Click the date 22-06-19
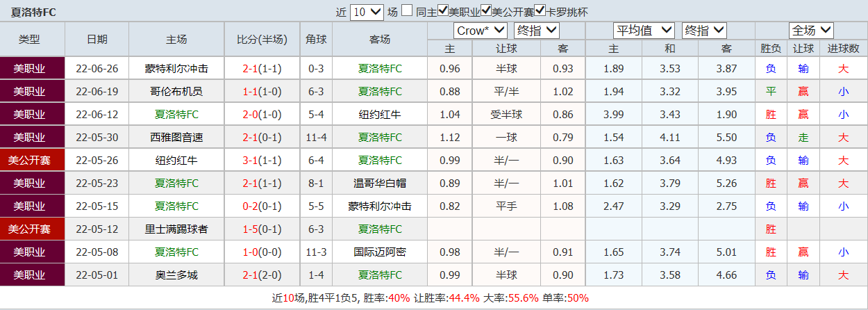Screen dimensions: 868x310 [97, 92]
